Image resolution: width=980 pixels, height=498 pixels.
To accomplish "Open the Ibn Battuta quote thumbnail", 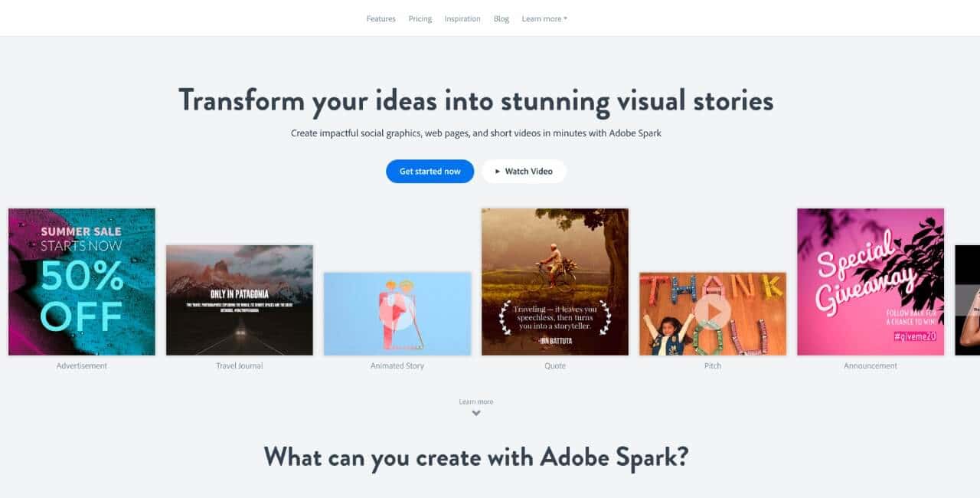I will (x=555, y=282).
